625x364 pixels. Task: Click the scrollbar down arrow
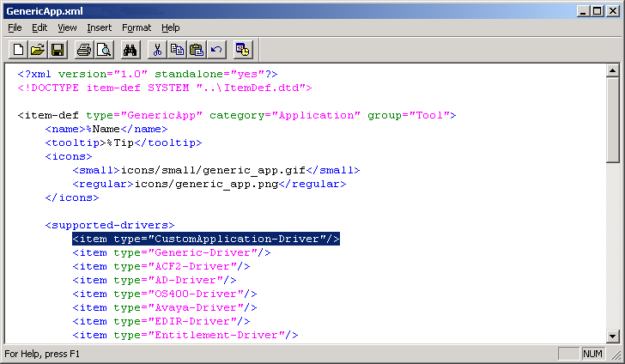click(613, 336)
